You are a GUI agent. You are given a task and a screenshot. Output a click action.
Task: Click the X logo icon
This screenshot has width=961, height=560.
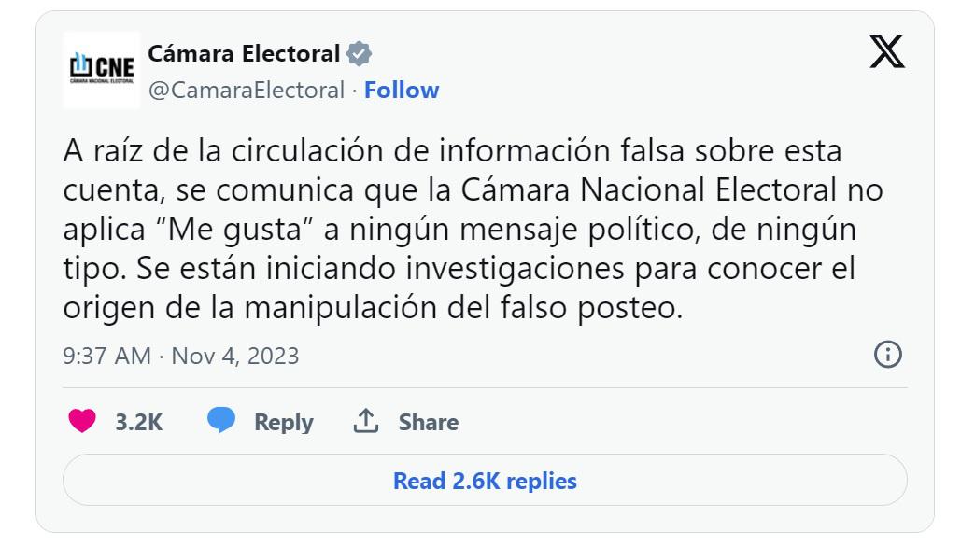[886, 51]
